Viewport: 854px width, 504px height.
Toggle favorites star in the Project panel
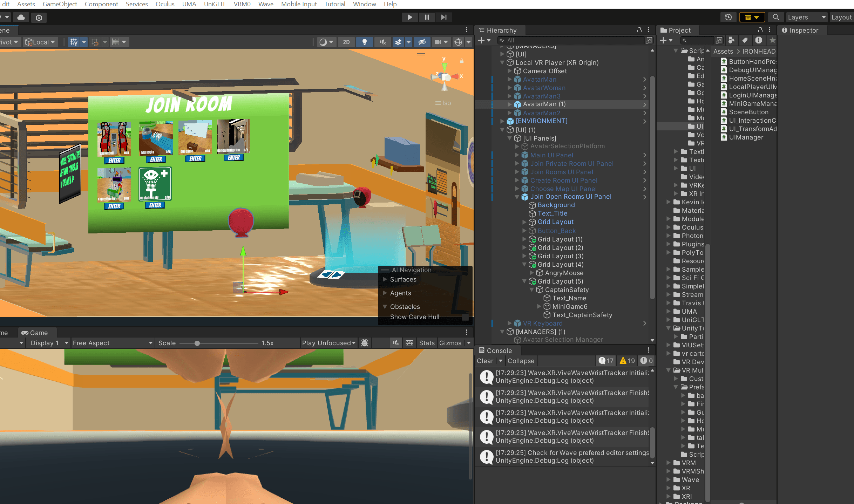[772, 40]
